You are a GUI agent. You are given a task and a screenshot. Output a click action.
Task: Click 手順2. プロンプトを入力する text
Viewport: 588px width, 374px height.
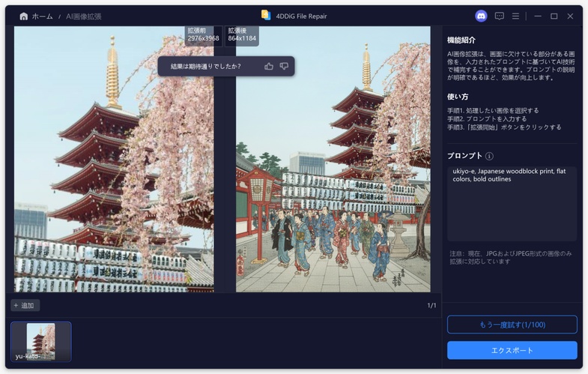click(487, 119)
